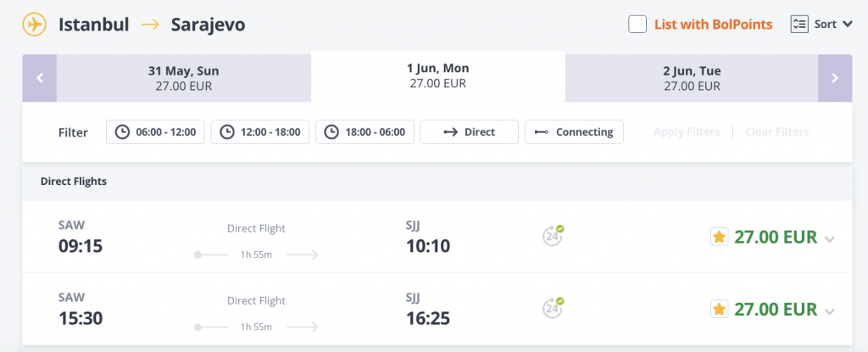This screenshot has width=868, height=352.
Task: Click the 24-hour icon on 15:30 flight
Action: click(554, 309)
